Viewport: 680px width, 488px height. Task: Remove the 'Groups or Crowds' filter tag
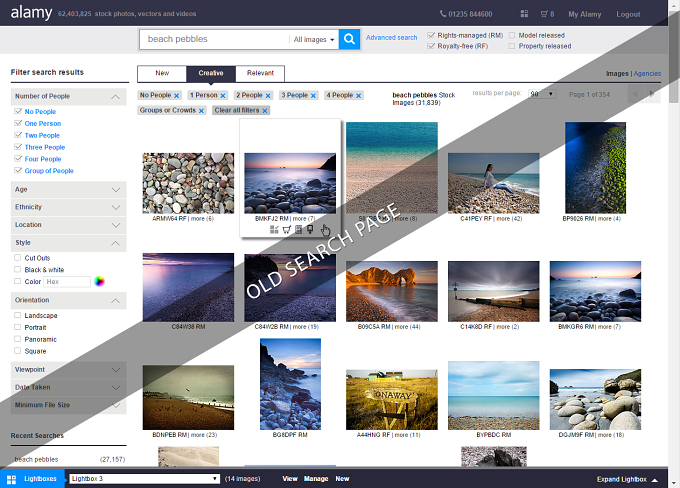pos(201,111)
